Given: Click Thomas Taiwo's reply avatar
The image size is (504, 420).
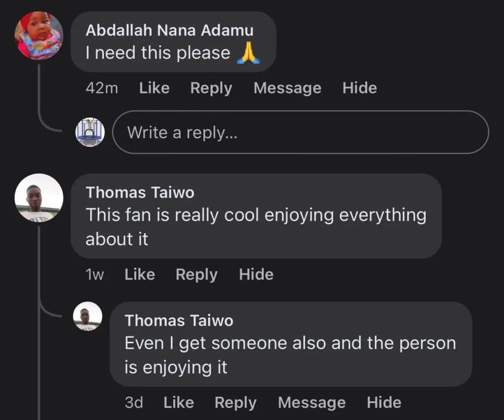Looking at the screenshot, I should [88, 316].
